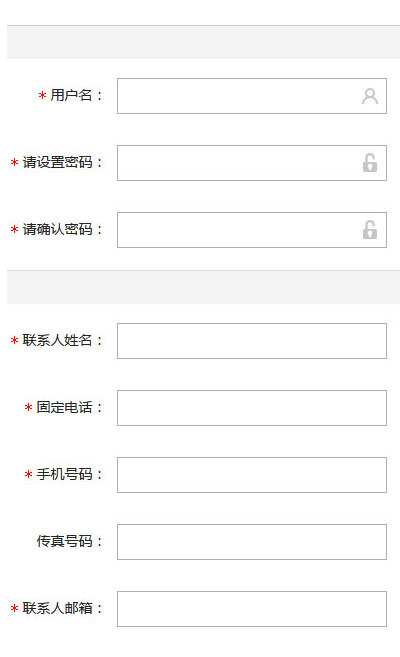Click the 传真号码 label text
The height and width of the screenshot is (657, 400).
[x=64, y=541]
